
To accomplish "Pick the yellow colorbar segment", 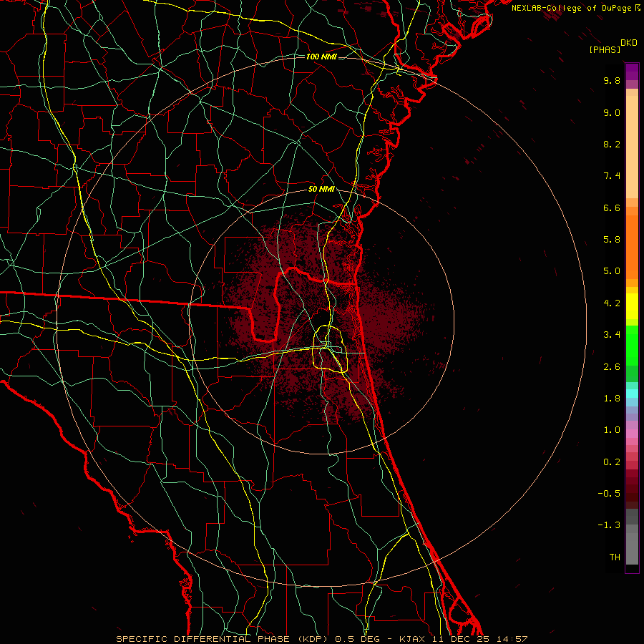I will 632,306.
